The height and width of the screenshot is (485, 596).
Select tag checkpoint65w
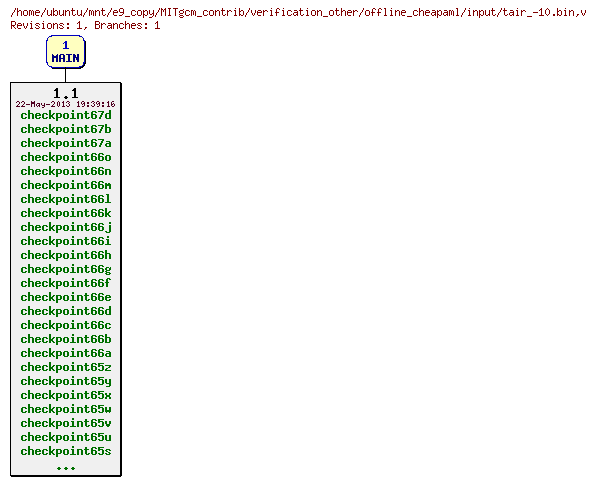[66, 409]
